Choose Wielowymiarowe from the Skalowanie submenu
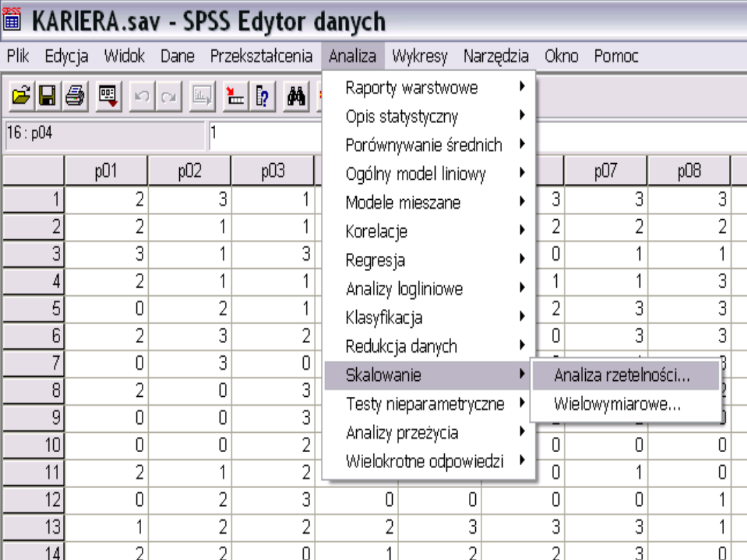This screenshot has height=560, width=747. 616,405
